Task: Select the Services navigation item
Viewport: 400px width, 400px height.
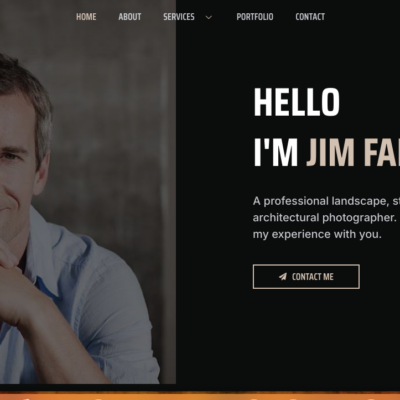Action: tap(179, 17)
